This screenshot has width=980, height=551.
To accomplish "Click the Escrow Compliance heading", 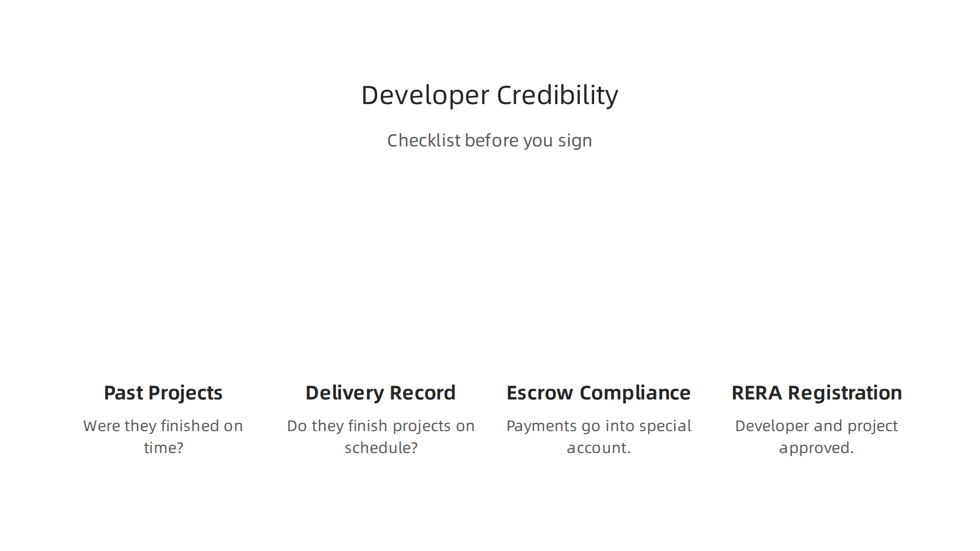I will coord(599,393).
